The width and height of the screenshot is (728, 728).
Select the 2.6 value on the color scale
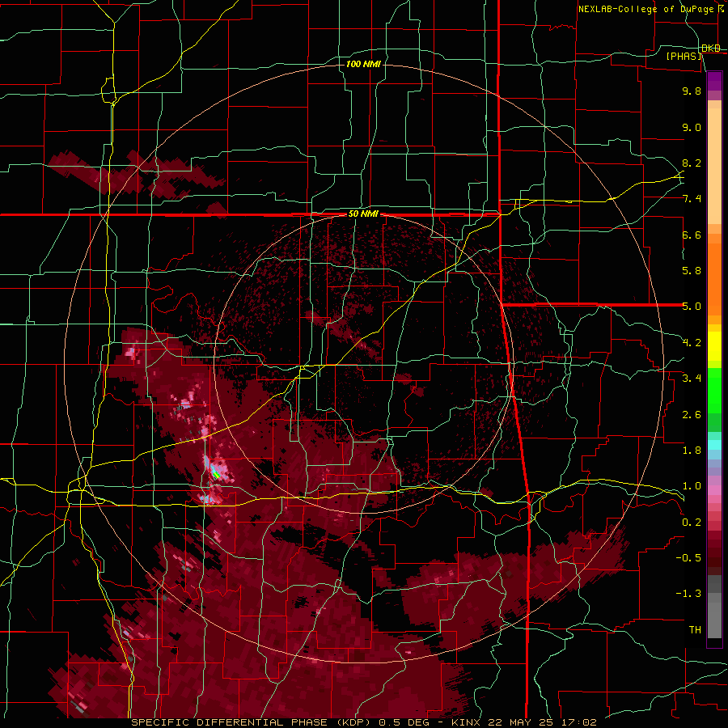(x=692, y=415)
